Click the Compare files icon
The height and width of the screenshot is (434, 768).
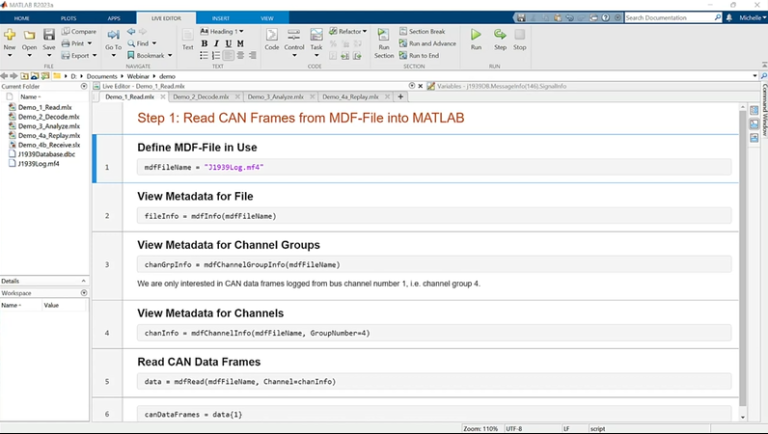coord(79,31)
